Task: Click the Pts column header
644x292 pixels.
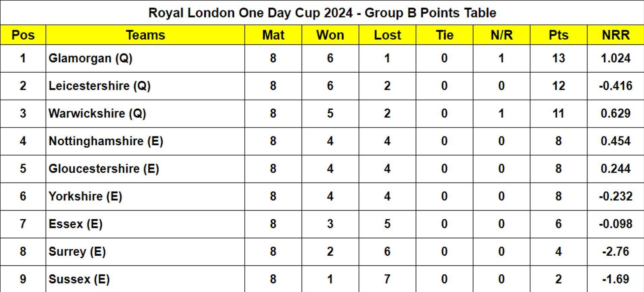Action: (558, 35)
